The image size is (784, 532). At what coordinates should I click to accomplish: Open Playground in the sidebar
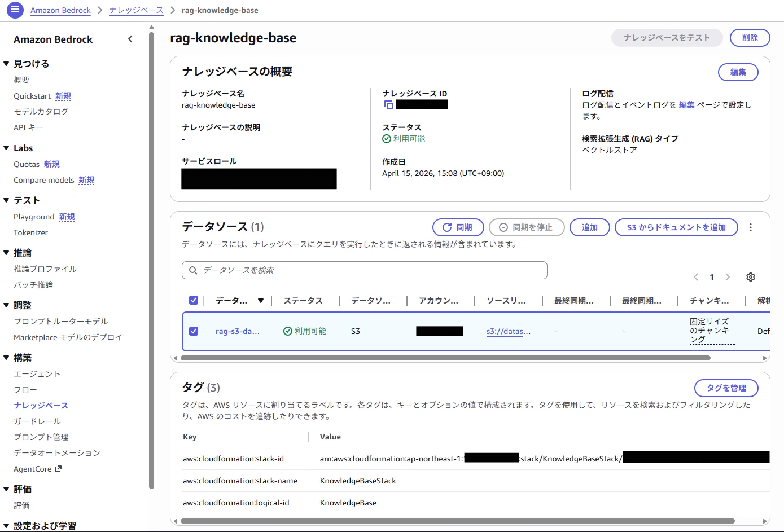pyautogui.click(x=34, y=217)
